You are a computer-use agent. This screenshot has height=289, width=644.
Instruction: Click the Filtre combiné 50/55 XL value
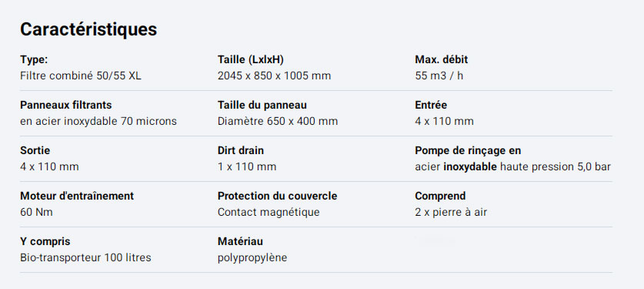point(81,76)
